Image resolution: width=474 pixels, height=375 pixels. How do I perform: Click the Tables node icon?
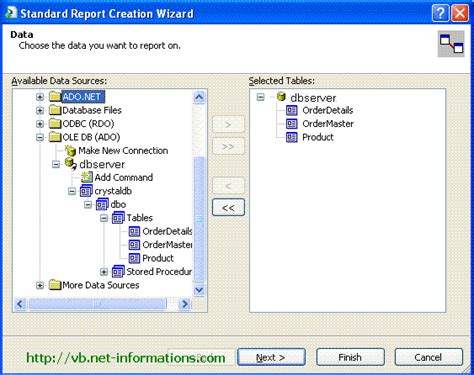(119, 218)
